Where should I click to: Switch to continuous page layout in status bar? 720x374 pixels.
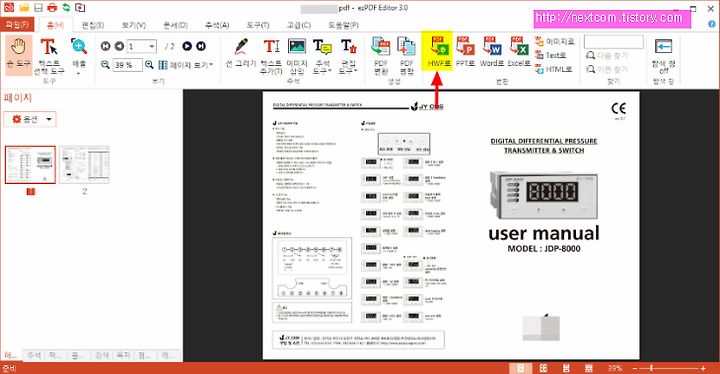pos(566,368)
